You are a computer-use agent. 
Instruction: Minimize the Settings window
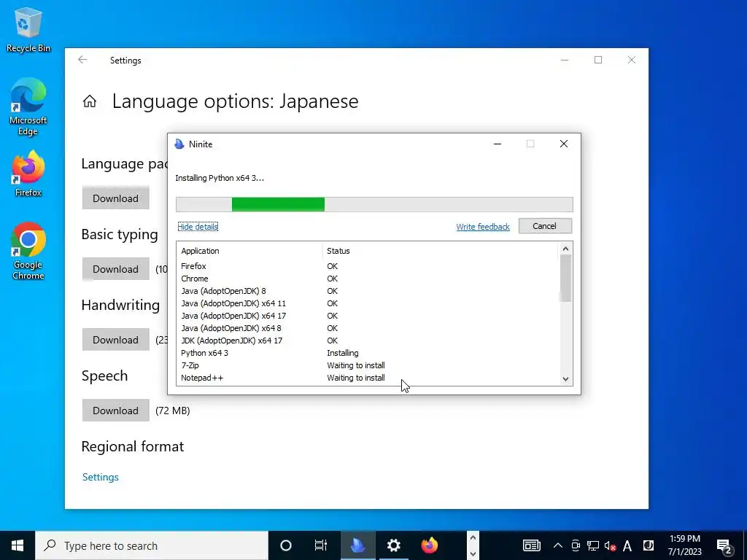565,60
